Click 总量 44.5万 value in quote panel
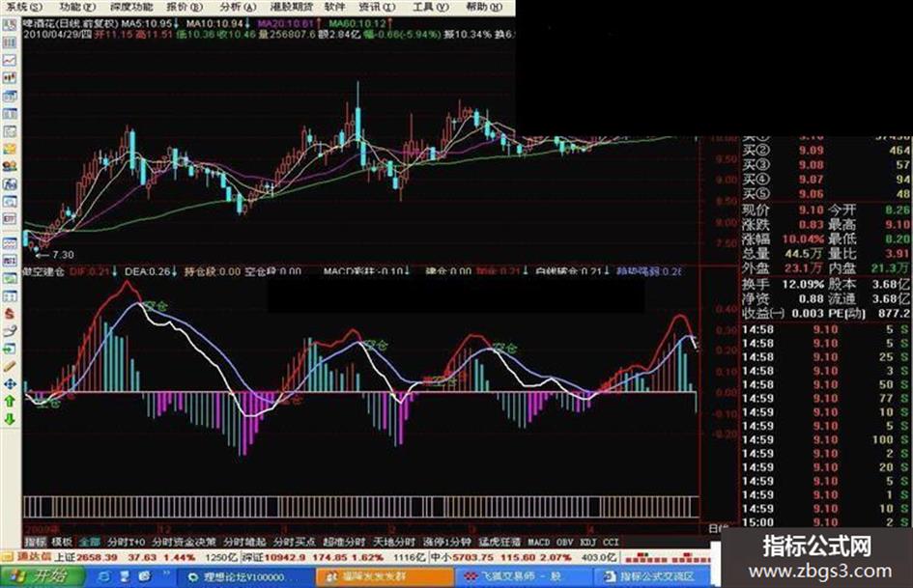The image size is (913, 588). pyautogui.click(x=805, y=254)
